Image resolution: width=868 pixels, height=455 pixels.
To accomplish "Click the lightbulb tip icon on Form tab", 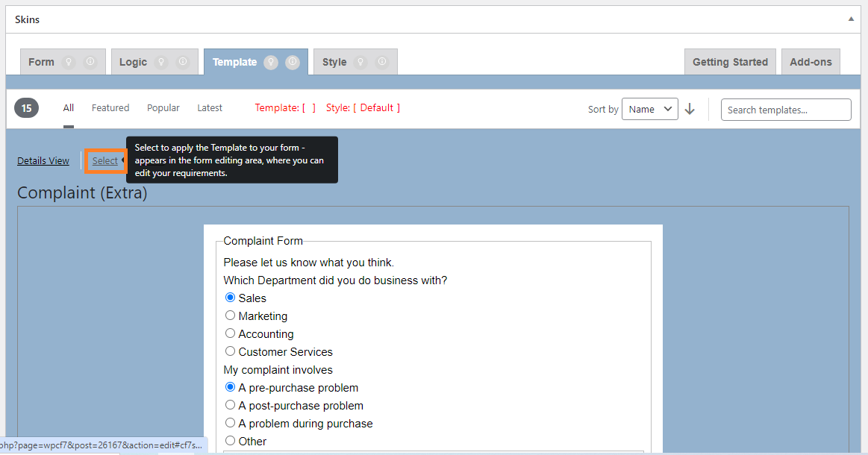I will pyautogui.click(x=69, y=62).
